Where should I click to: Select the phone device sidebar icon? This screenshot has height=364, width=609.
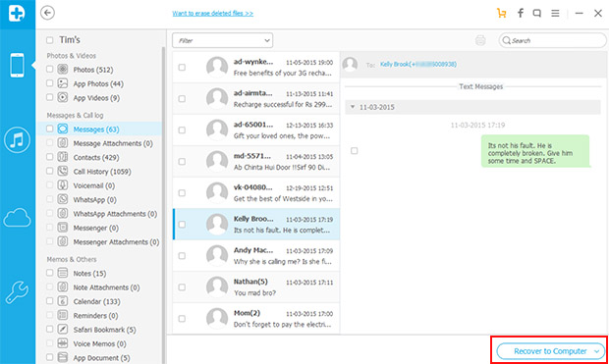[17, 65]
